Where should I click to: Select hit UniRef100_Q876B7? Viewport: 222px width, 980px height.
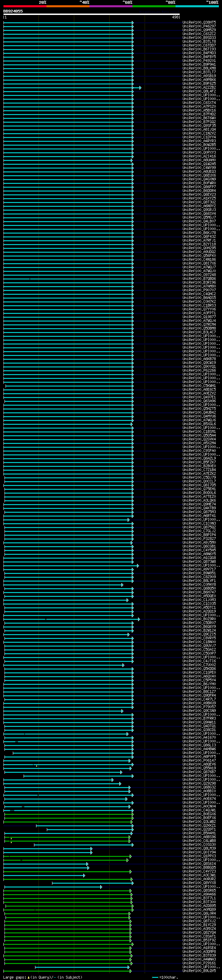point(199,772)
